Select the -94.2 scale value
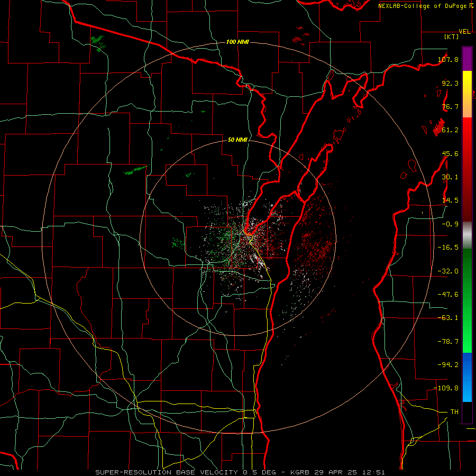Viewport: 476px width, 476px height. point(448,365)
